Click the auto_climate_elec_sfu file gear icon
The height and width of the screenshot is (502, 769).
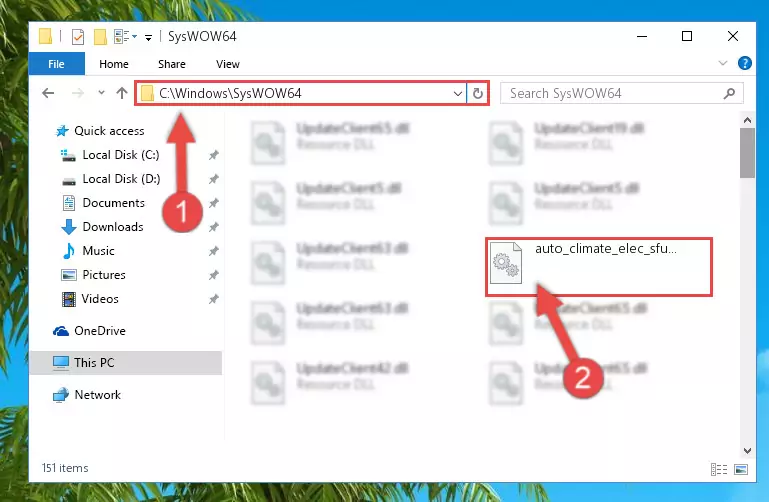coord(506,263)
